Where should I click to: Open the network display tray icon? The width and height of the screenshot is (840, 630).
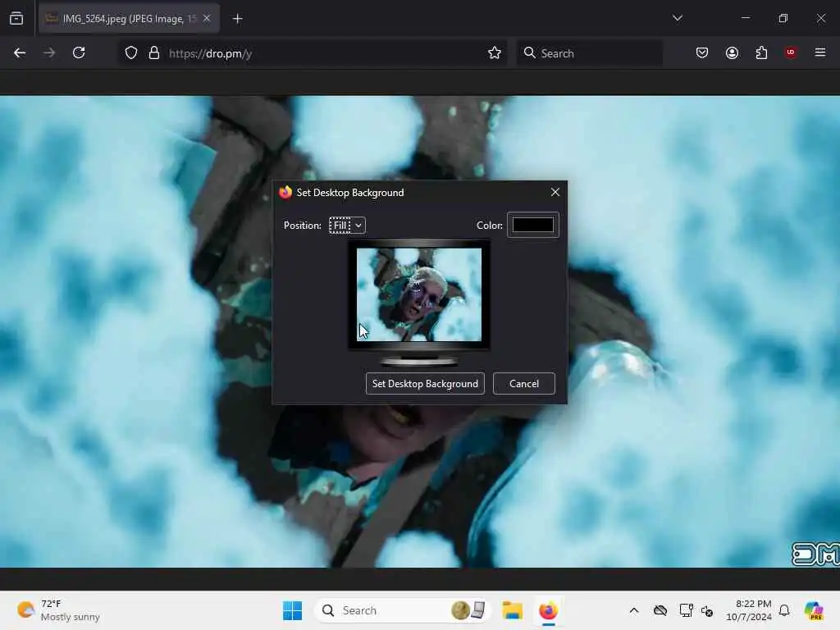tap(687, 610)
